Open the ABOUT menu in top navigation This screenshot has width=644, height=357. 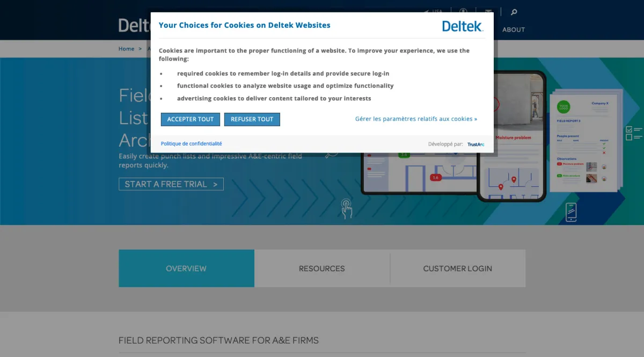coord(514,30)
